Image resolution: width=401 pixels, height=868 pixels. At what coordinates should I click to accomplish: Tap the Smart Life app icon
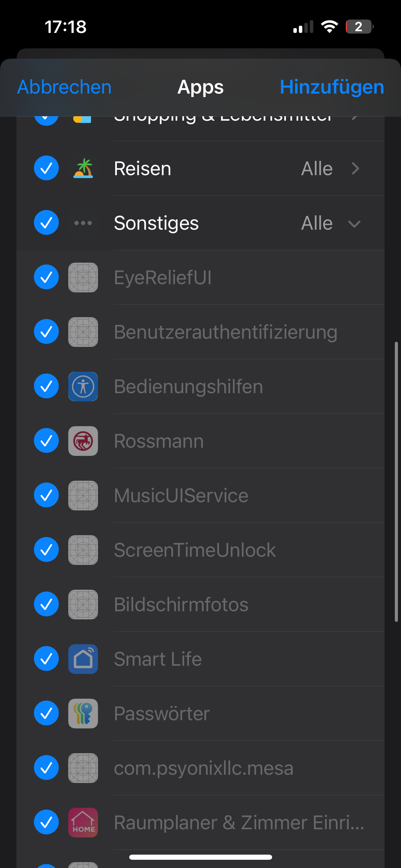tap(83, 659)
